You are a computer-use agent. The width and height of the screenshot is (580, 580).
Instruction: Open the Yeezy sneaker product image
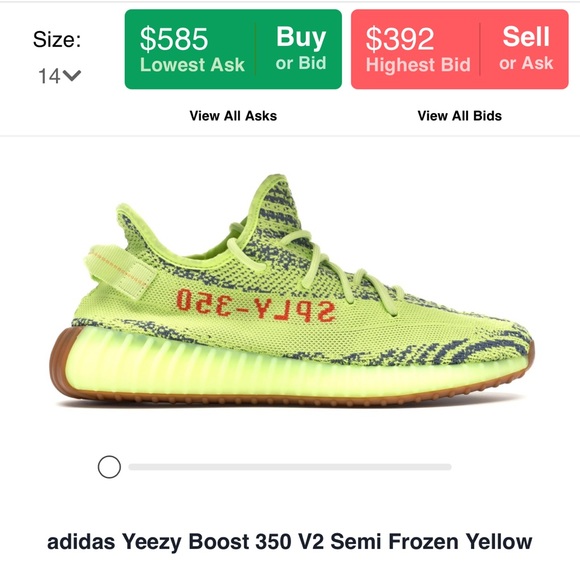pos(291,290)
